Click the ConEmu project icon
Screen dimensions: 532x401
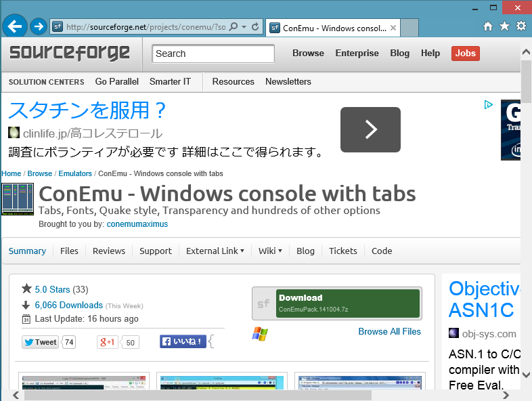click(18, 199)
